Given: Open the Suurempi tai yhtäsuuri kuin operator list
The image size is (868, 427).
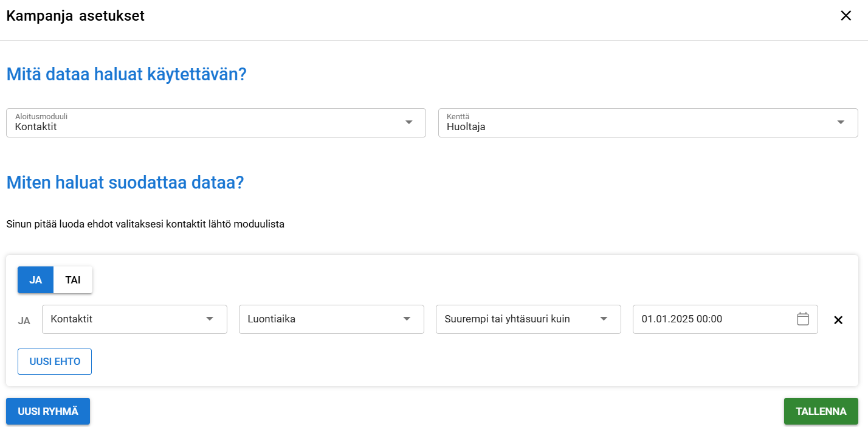Looking at the screenshot, I should (517, 319).
